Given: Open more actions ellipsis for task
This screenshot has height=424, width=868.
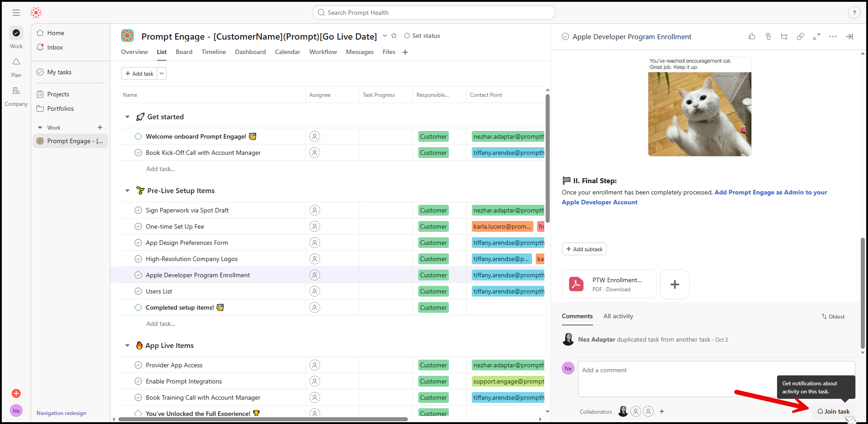Looking at the screenshot, I should coord(833,36).
